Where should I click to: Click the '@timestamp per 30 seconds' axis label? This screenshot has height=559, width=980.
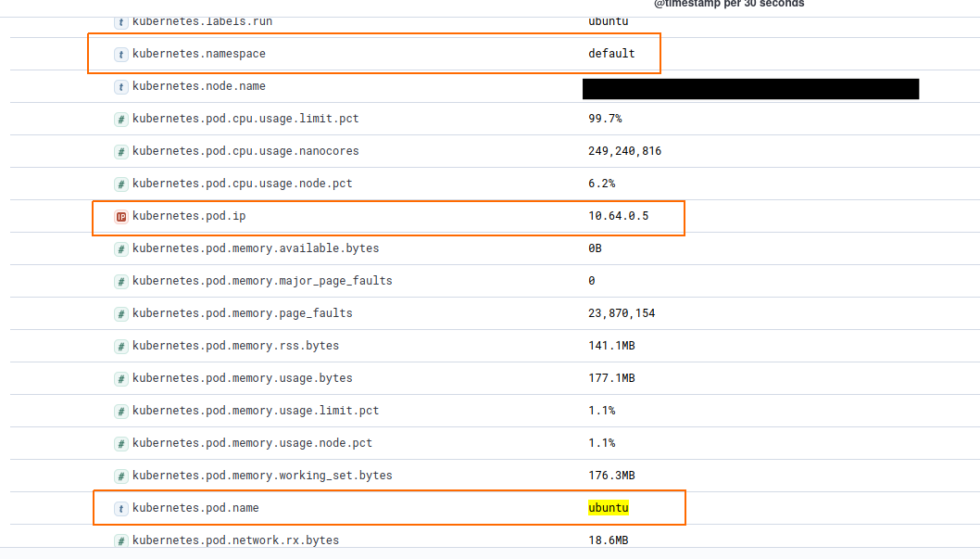point(729,5)
